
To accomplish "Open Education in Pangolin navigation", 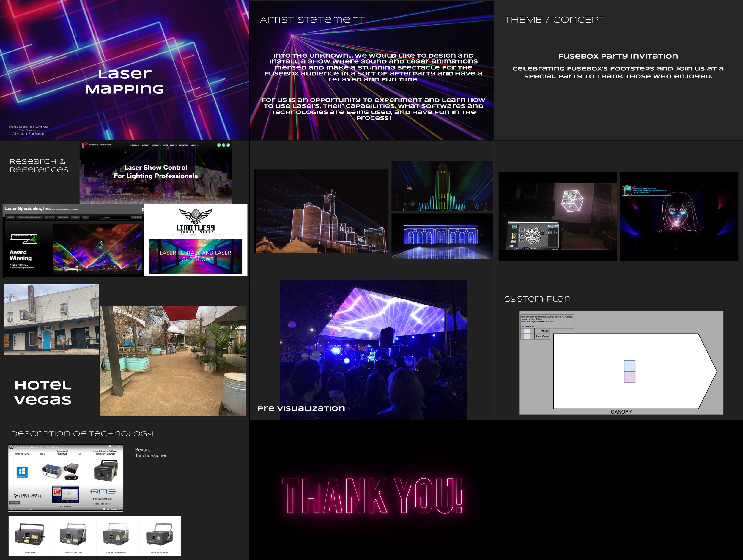I will click(184, 145).
